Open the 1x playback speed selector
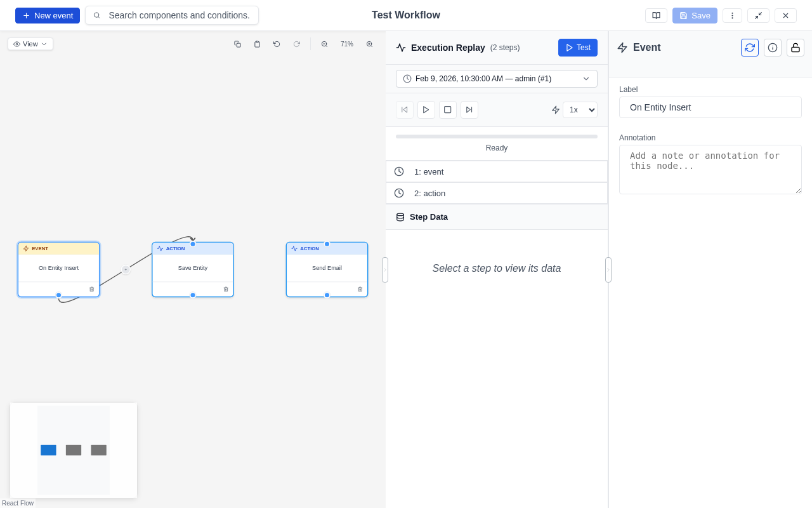The width and height of the screenshot is (812, 508). [x=579, y=110]
